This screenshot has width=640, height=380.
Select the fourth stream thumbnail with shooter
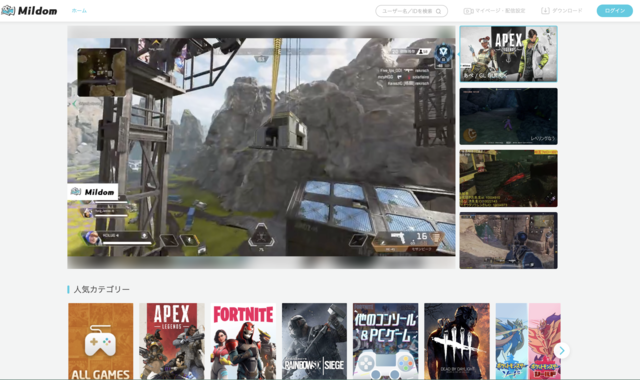[x=509, y=240]
